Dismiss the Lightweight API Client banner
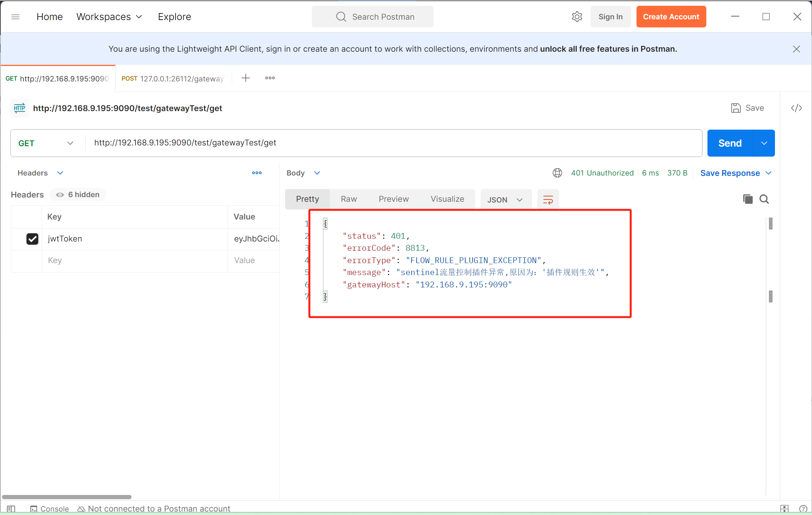This screenshot has height=515, width=812. (796, 49)
